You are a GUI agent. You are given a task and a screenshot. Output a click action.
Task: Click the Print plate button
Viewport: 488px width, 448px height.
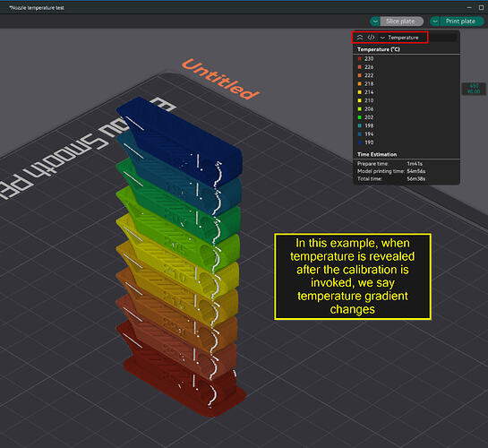462,22
